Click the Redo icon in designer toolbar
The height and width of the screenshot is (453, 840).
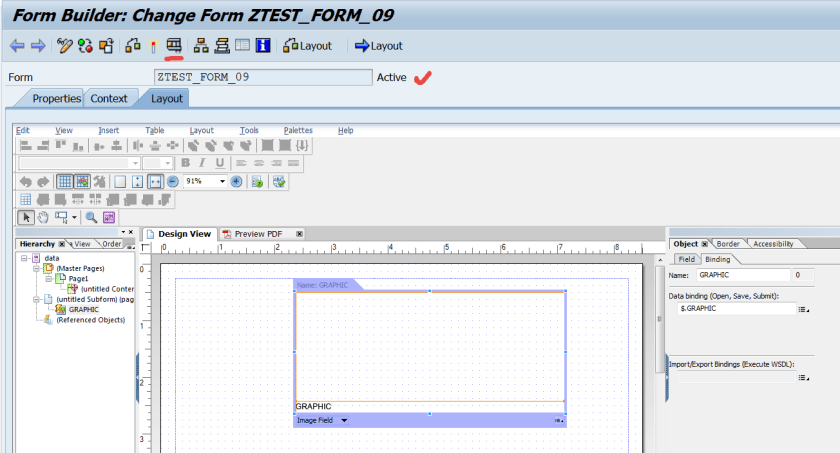pyautogui.click(x=43, y=182)
